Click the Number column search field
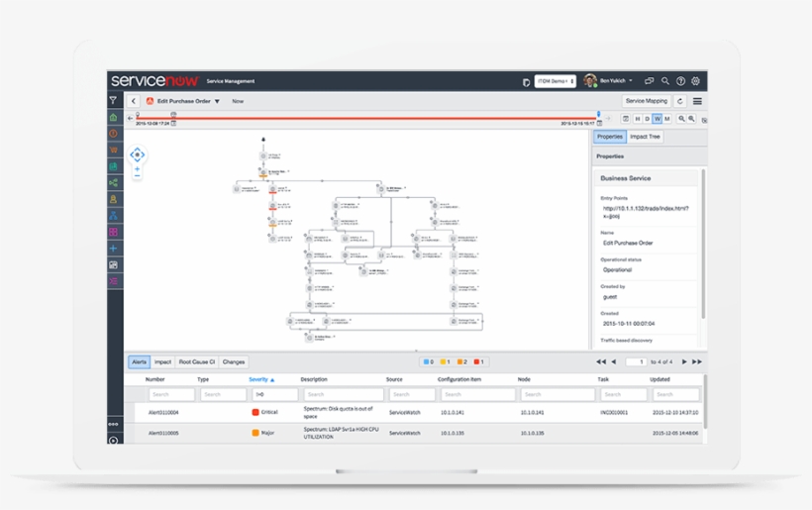 (171, 394)
